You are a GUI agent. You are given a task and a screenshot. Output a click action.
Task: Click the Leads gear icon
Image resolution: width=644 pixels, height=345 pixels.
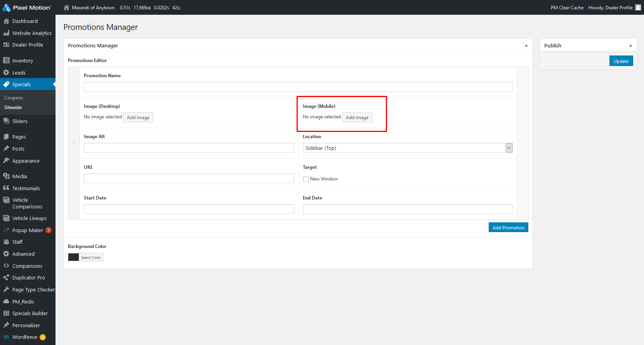pos(6,73)
